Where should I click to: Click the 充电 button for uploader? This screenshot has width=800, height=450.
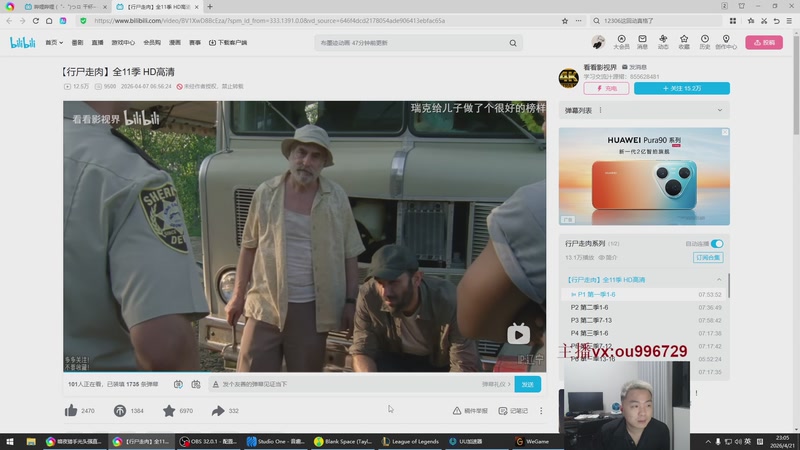[x=606, y=88]
